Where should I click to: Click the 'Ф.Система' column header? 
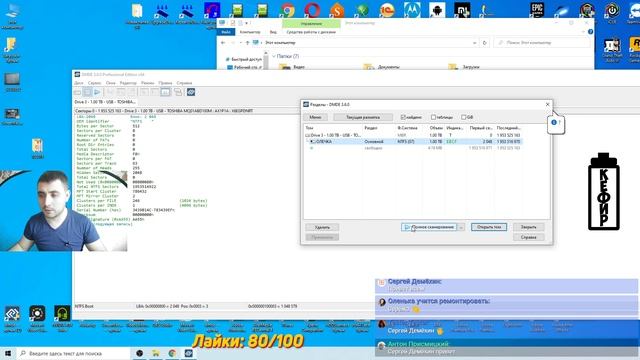pyautogui.click(x=407, y=128)
